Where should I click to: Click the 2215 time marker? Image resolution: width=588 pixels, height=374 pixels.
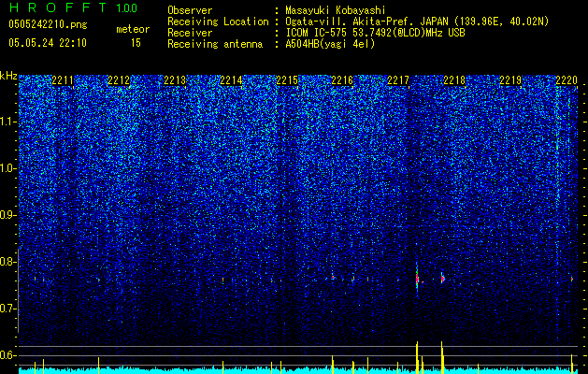287,80
